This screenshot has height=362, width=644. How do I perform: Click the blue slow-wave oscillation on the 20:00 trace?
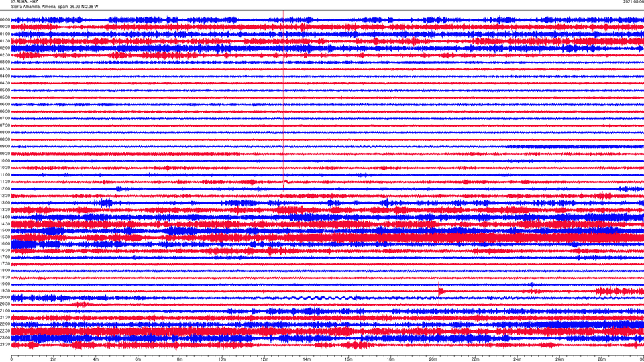pos(321,298)
